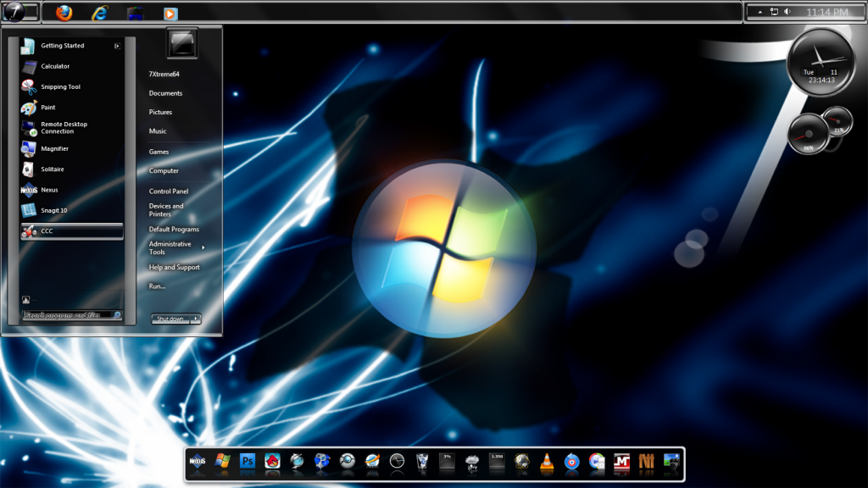Viewport: 868px width, 488px height.
Task: Click the Start orb button
Action: [15, 12]
